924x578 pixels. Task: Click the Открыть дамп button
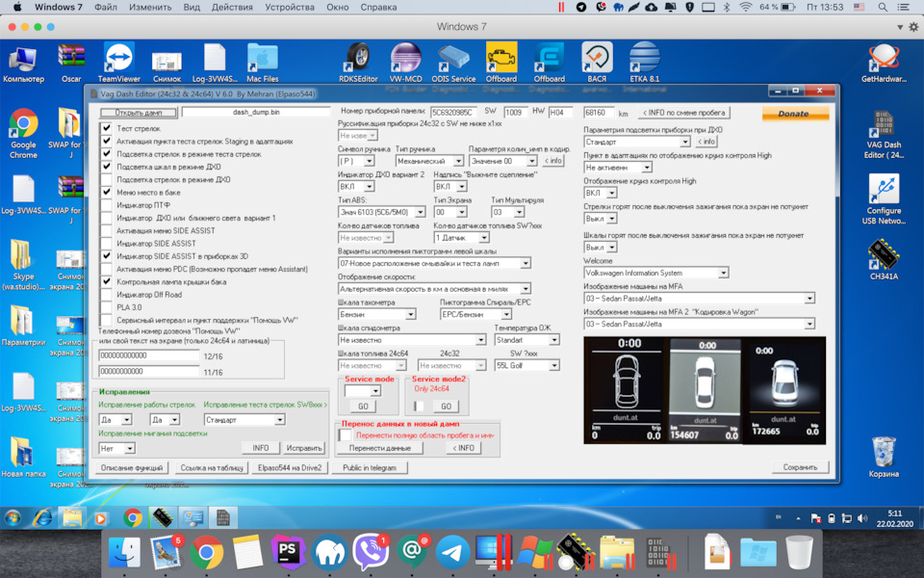click(139, 112)
